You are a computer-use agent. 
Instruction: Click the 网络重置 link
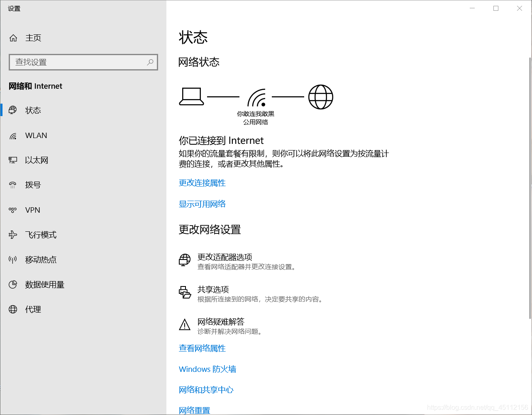194,410
